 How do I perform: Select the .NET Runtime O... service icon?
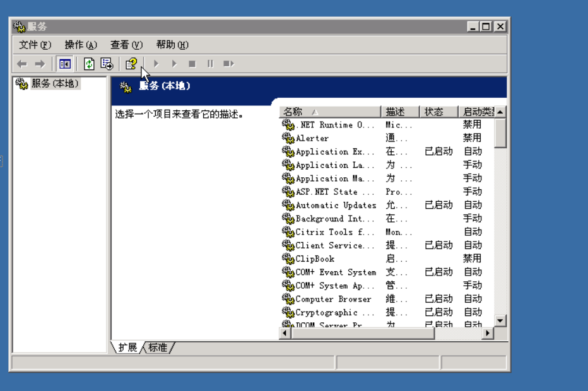coord(288,124)
